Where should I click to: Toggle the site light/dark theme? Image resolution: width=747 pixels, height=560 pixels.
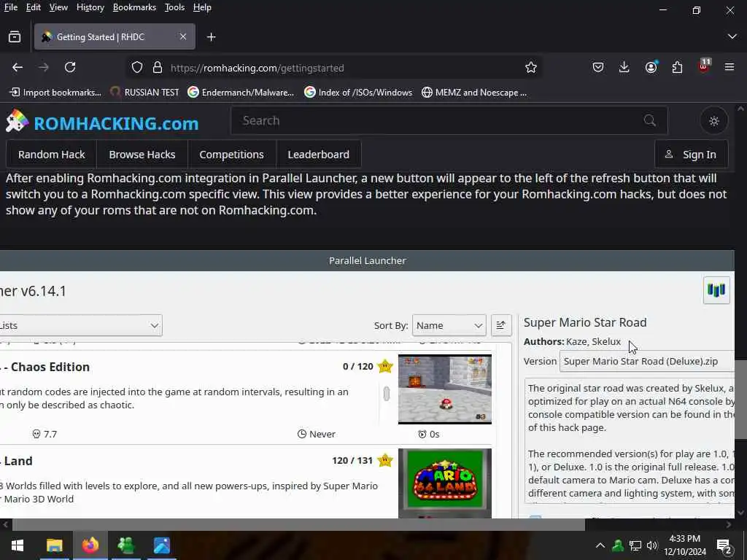[713, 121]
